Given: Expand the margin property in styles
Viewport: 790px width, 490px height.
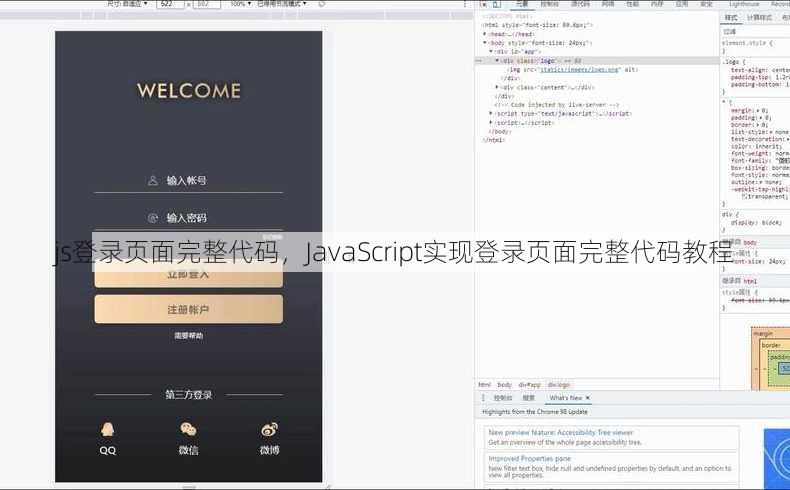Looking at the screenshot, I should click(757, 110).
